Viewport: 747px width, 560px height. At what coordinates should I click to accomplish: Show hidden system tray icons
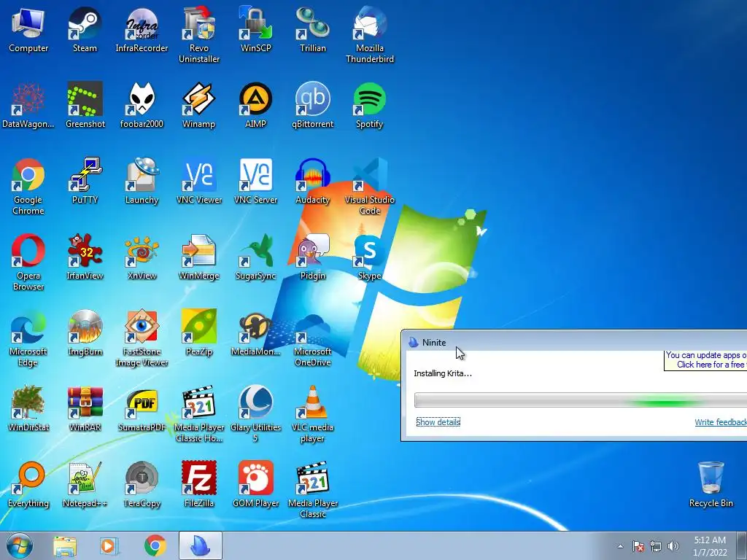(620, 546)
